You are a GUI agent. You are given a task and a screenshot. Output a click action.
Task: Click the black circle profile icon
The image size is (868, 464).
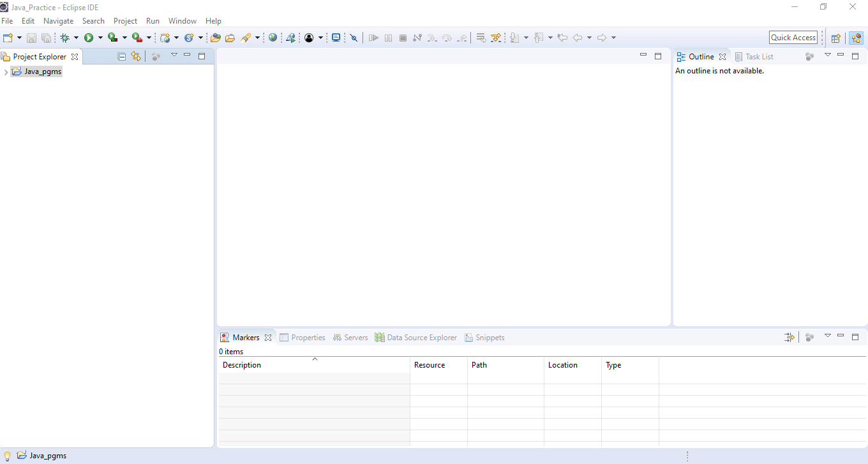click(x=309, y=38)
